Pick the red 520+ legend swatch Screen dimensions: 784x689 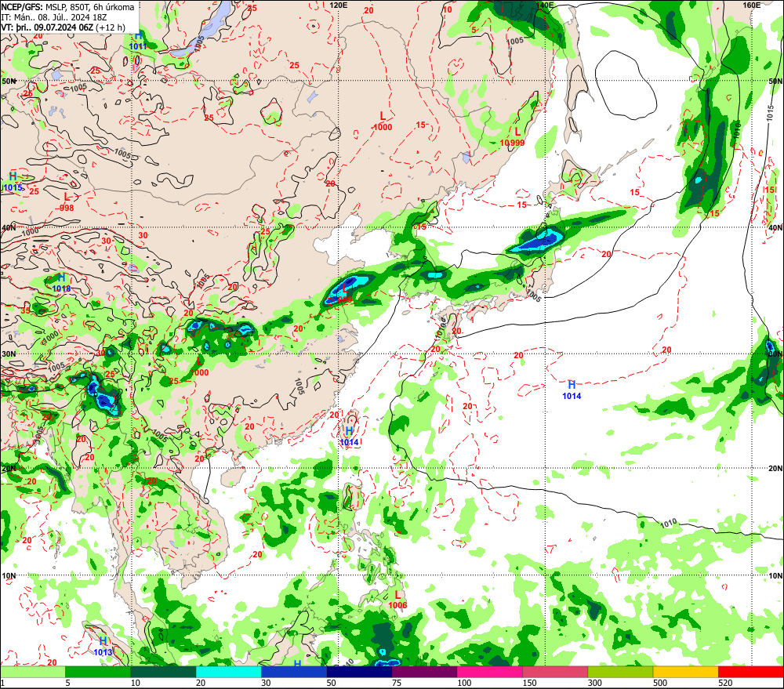point(750,672)
